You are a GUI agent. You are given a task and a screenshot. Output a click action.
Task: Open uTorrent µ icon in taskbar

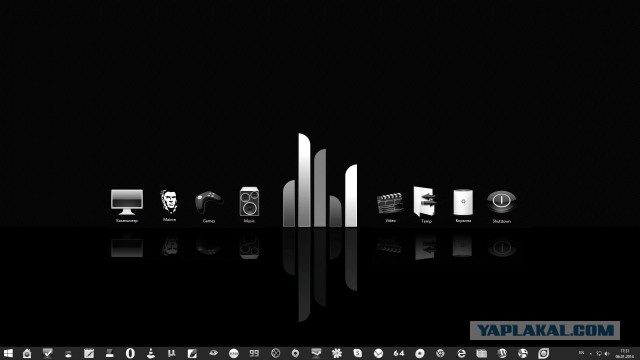coord(171,353)
